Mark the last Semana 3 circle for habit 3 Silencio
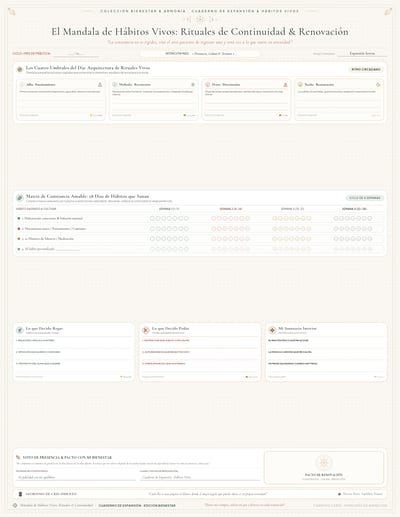Screen dimensions: 400x517 309,239
